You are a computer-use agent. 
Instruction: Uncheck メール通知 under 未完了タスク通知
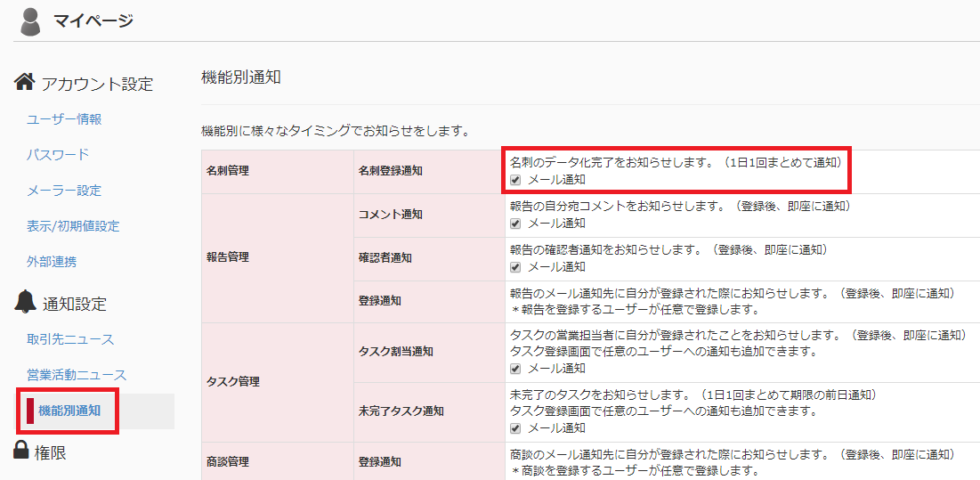click(516, 427)
